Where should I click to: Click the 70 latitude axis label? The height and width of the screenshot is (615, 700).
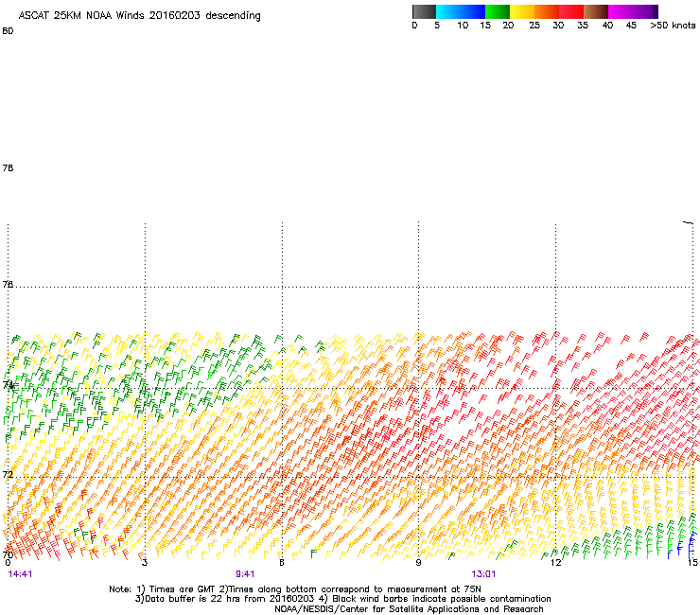coord(8,554)
